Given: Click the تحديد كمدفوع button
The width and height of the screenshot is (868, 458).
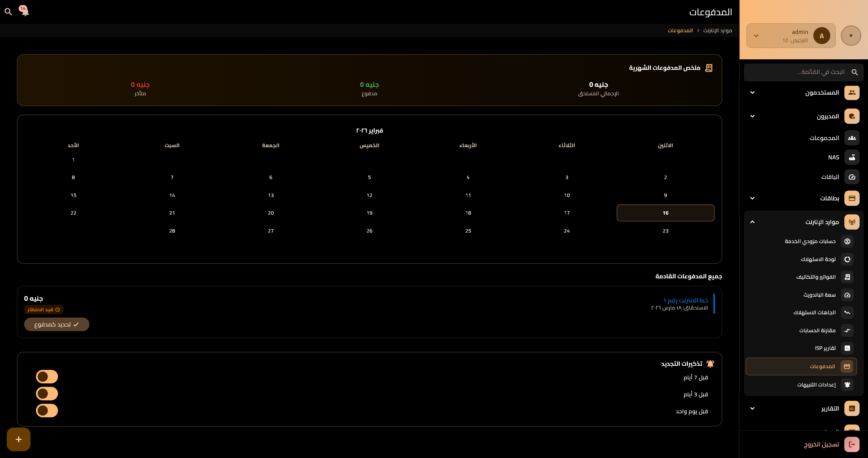Looking at the screenshot, I should tap(57, 324).
